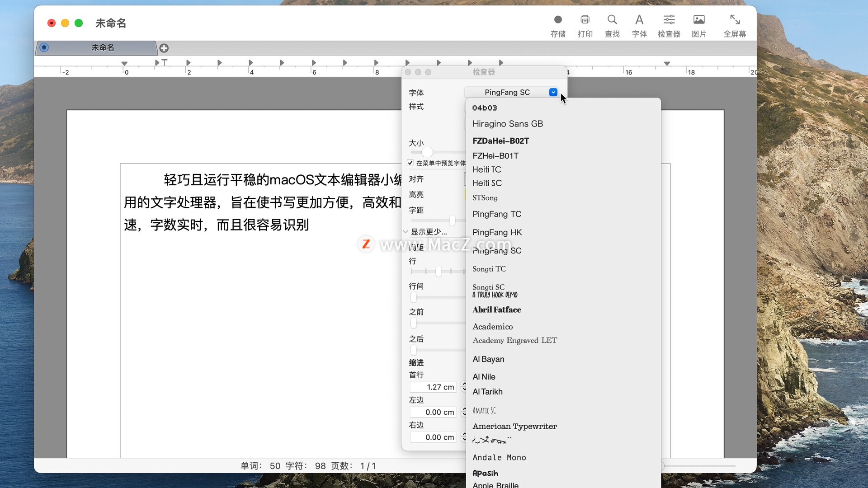Screen dimensions: 868x488
Task: Click the font size (大小) slider knob
Action: point(427,152)
